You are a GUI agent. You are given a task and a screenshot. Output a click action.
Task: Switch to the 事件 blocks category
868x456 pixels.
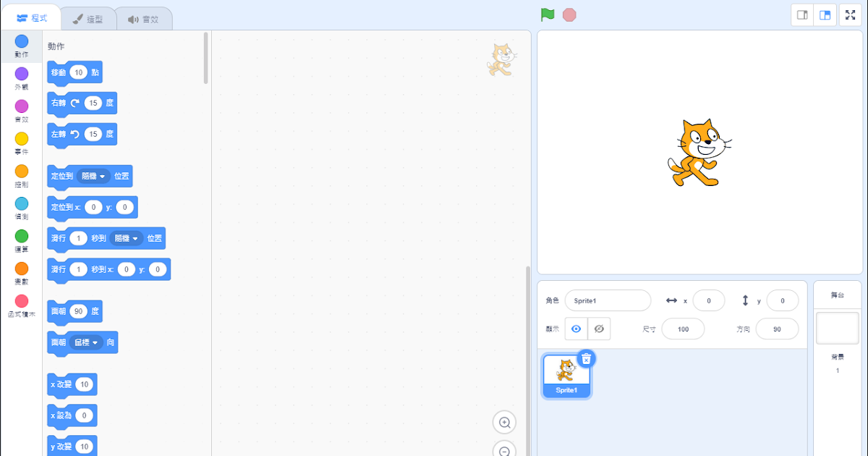(x=22, y=143)
